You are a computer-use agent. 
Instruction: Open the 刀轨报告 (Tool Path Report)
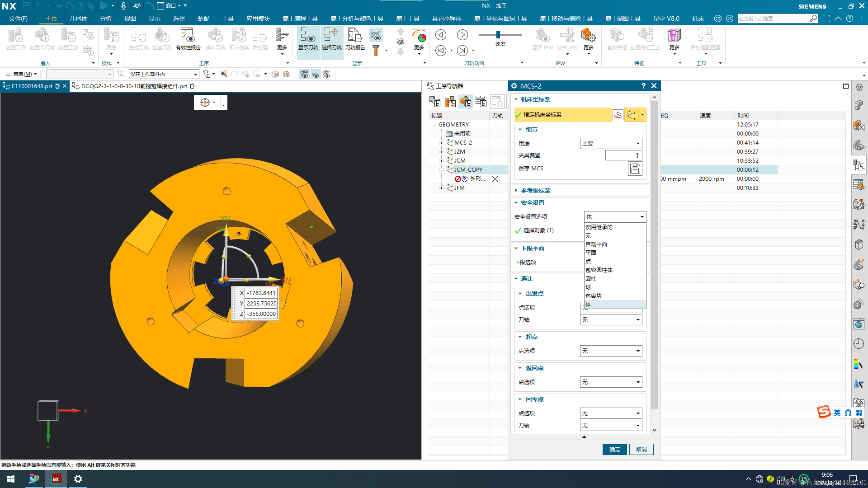[x=355, y=39]
